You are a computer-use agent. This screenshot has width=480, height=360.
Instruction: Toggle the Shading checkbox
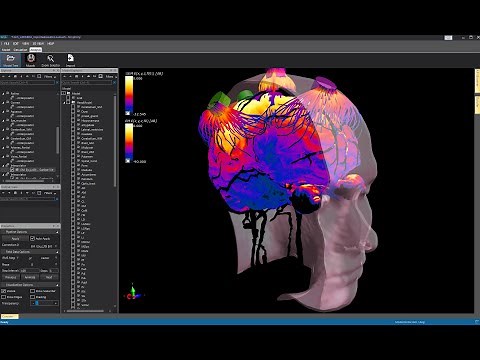tap(32, 297)
